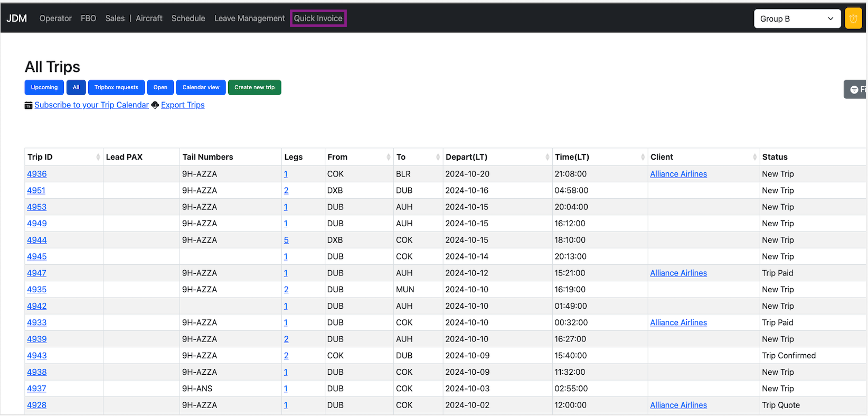Open the Group B dropdown

(797, 19)
